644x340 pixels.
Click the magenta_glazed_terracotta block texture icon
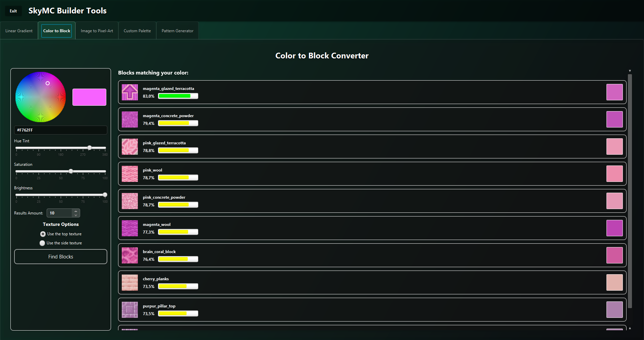(129, 92)
